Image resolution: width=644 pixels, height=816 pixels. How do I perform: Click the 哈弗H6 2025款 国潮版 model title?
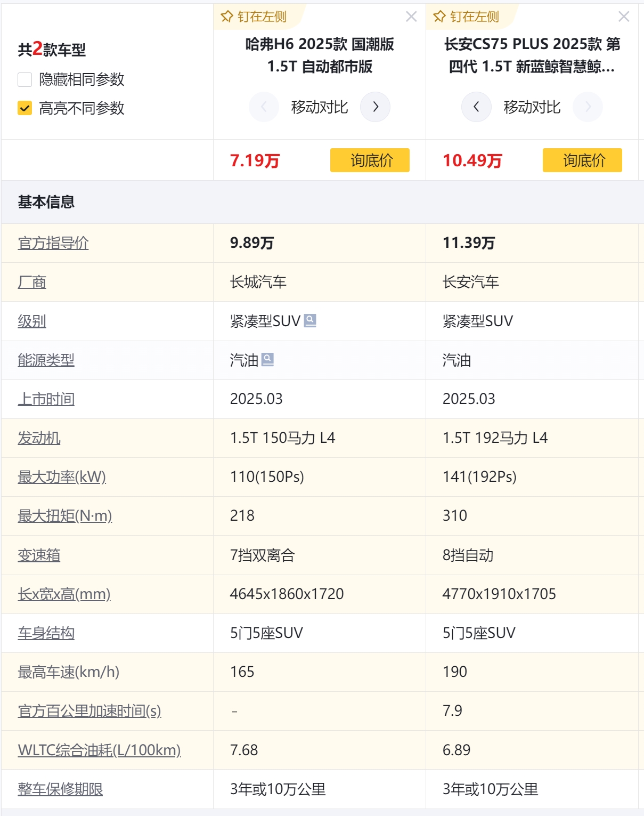tap(320, 55)
